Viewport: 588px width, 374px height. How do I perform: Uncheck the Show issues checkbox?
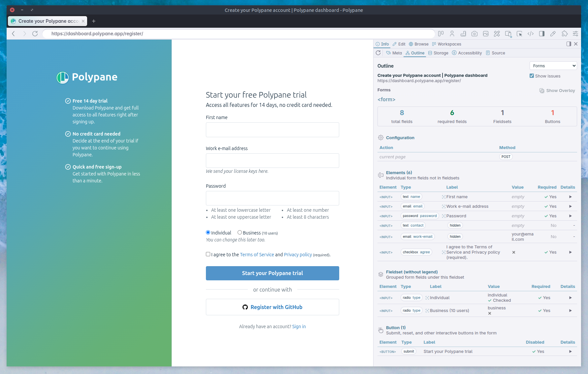(x=532, y=76)
